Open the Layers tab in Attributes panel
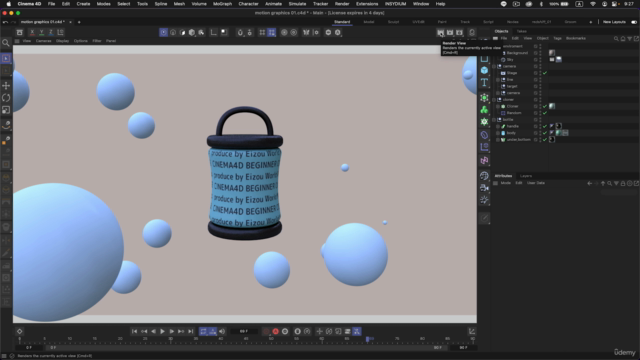The height and width of the screenshot is (360, 640). pyautogui.click(x=526, y=176)
